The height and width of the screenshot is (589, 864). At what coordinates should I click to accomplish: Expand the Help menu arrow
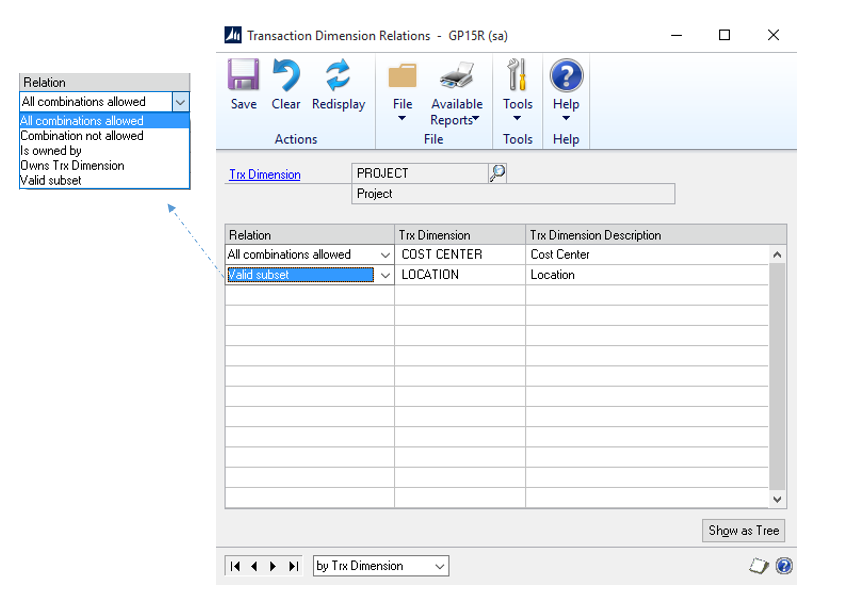point(566,118)
